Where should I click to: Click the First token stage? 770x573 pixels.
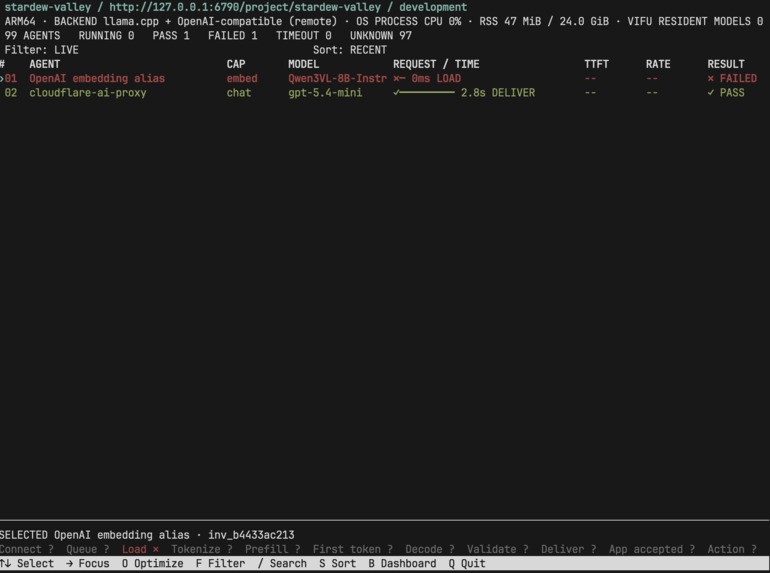353,549
